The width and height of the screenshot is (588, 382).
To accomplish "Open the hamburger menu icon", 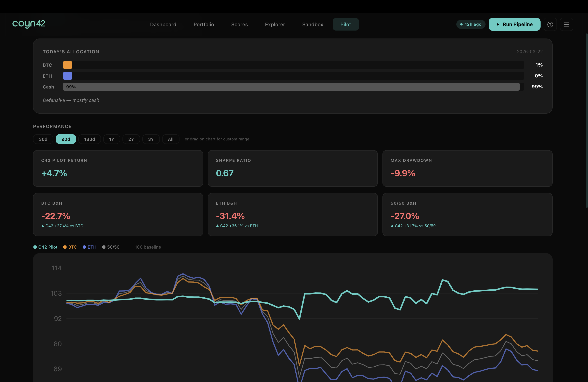I will point(566,25).
